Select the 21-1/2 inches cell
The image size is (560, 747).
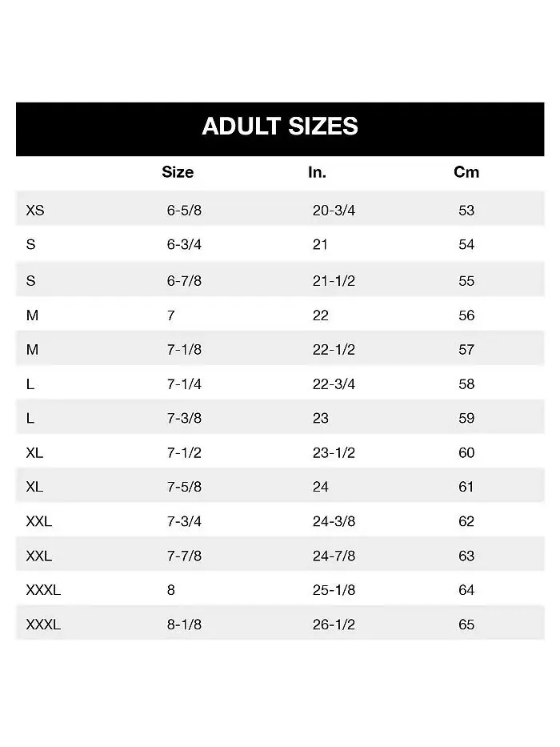[x=334, y=280]
